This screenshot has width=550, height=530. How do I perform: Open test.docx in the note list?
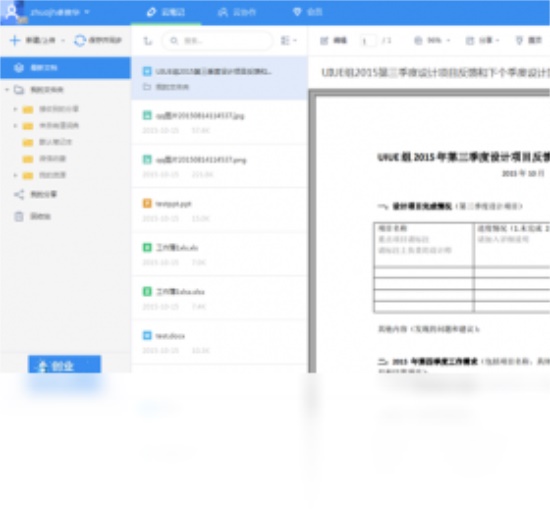click(220, 343)
